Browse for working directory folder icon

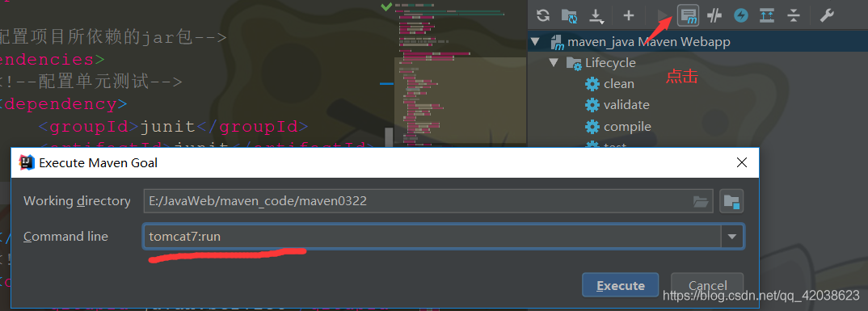[x=702, y=201]
